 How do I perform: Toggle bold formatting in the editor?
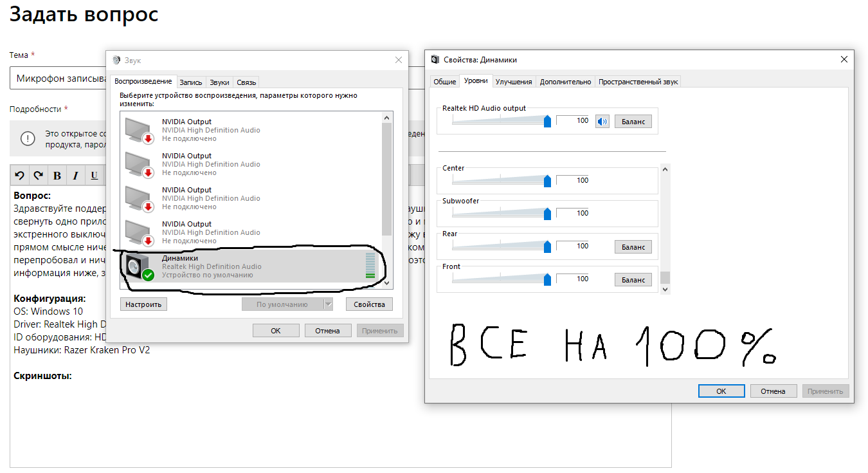[57, 175]
